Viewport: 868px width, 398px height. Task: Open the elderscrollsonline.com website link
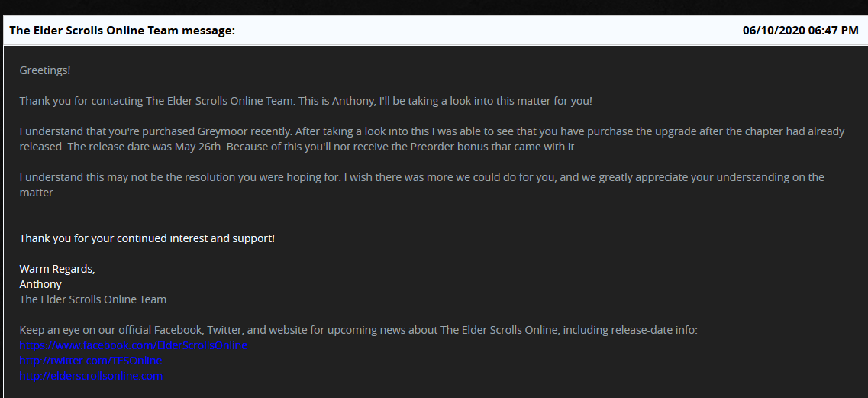(91, 376)
